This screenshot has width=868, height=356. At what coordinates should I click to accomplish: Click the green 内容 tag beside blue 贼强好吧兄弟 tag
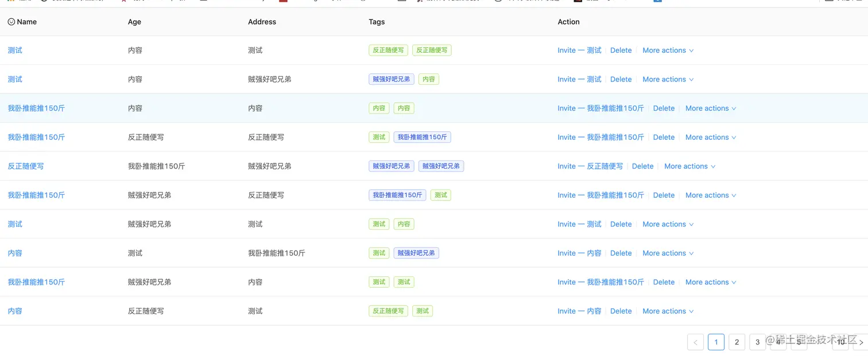[x=429, y=79]
